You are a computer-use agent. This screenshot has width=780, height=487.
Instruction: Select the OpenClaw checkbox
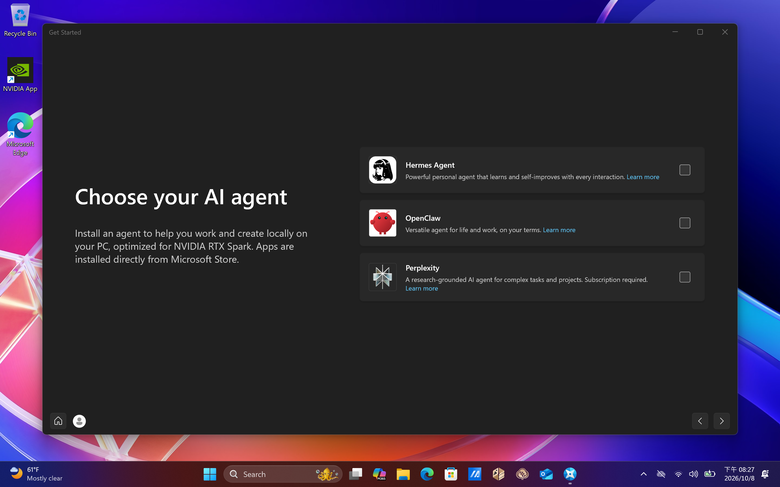pos(684,223)
